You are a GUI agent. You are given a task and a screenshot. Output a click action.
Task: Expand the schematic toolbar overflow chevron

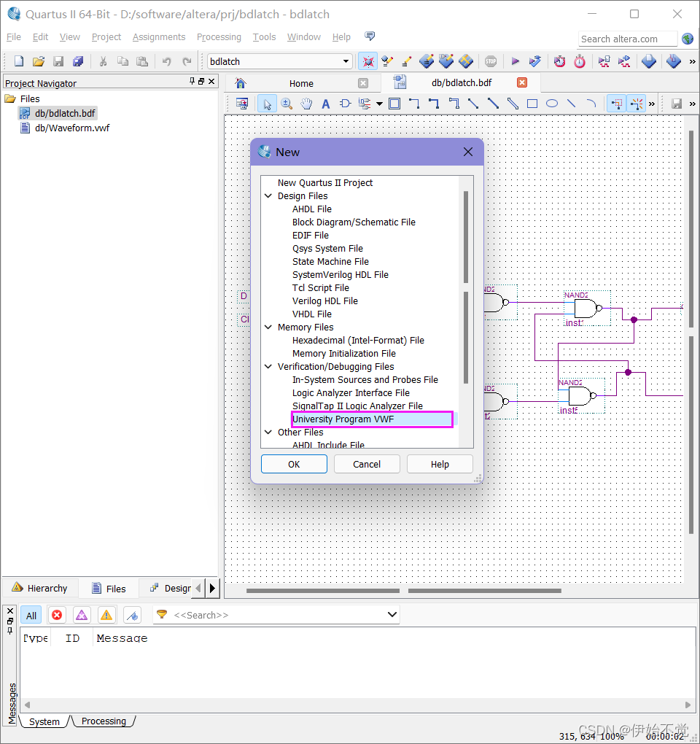652,104
